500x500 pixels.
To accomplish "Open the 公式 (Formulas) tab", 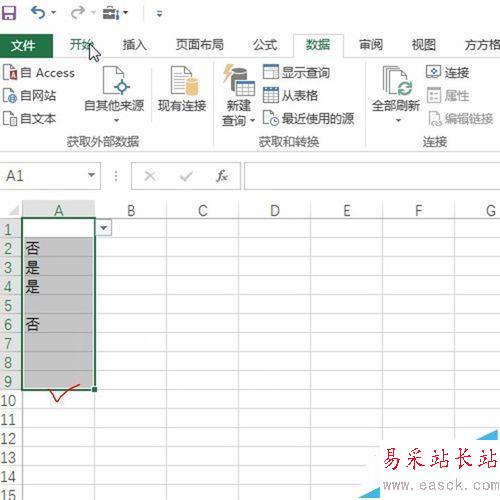I will point(265,45).
